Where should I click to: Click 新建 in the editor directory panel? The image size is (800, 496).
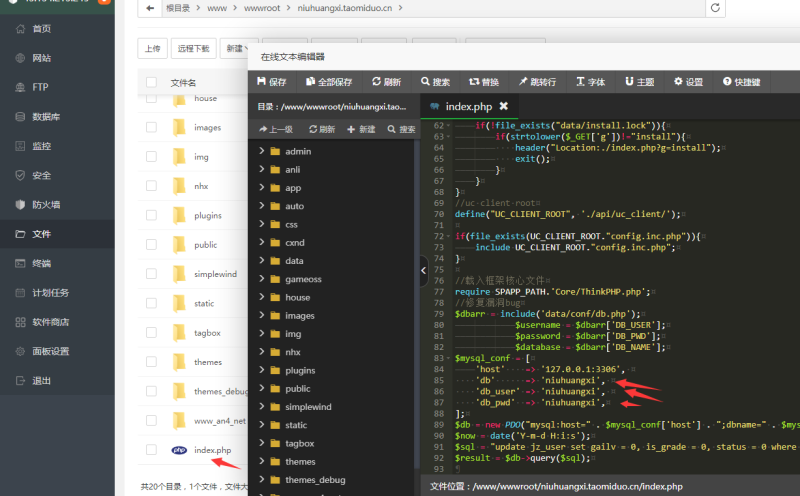(x=361, y=129)
